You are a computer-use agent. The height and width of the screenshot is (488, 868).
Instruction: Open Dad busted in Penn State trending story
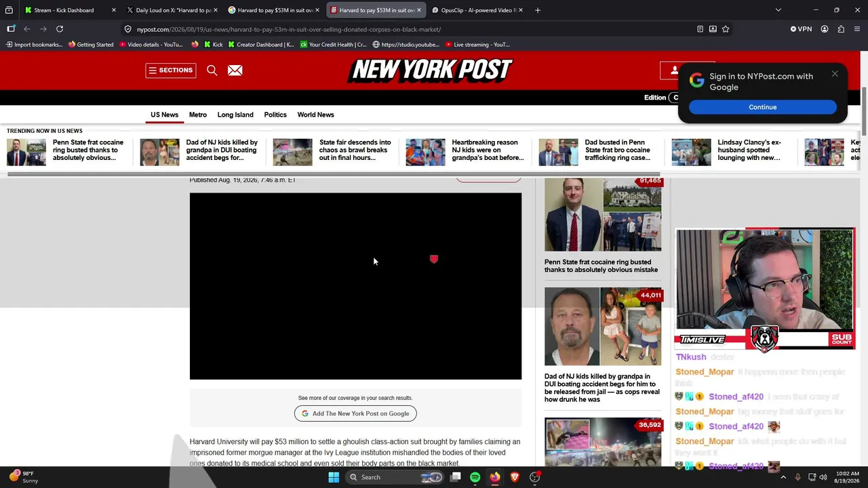pos(598,150)
